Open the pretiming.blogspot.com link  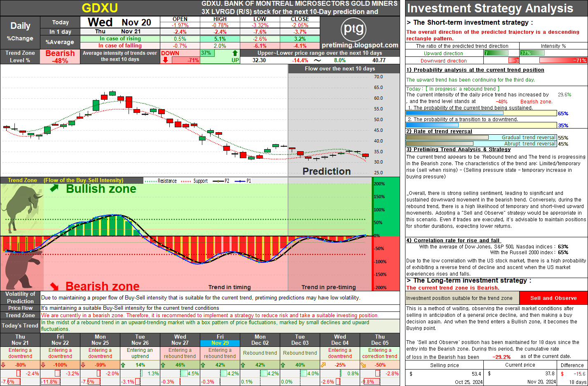click(360, 45)
